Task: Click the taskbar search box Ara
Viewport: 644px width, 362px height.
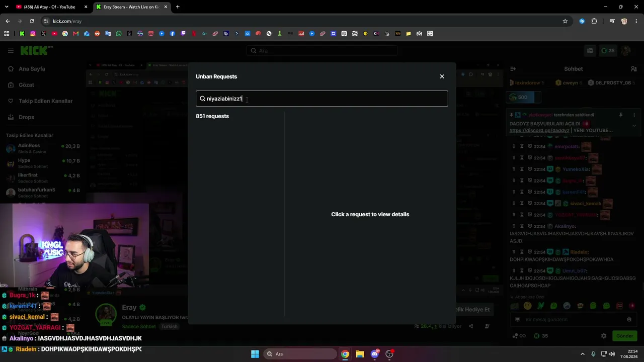Action: tap(301, 354)
